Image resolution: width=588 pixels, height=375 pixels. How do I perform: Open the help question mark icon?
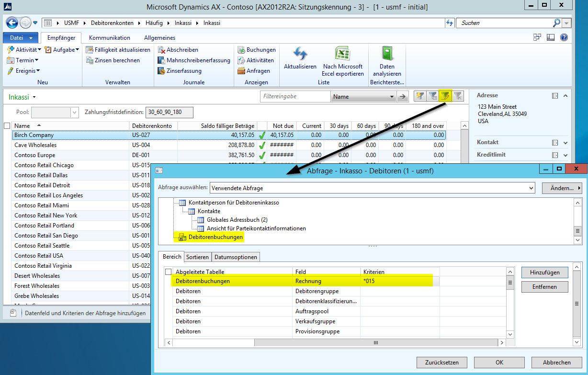coord(564,38)
